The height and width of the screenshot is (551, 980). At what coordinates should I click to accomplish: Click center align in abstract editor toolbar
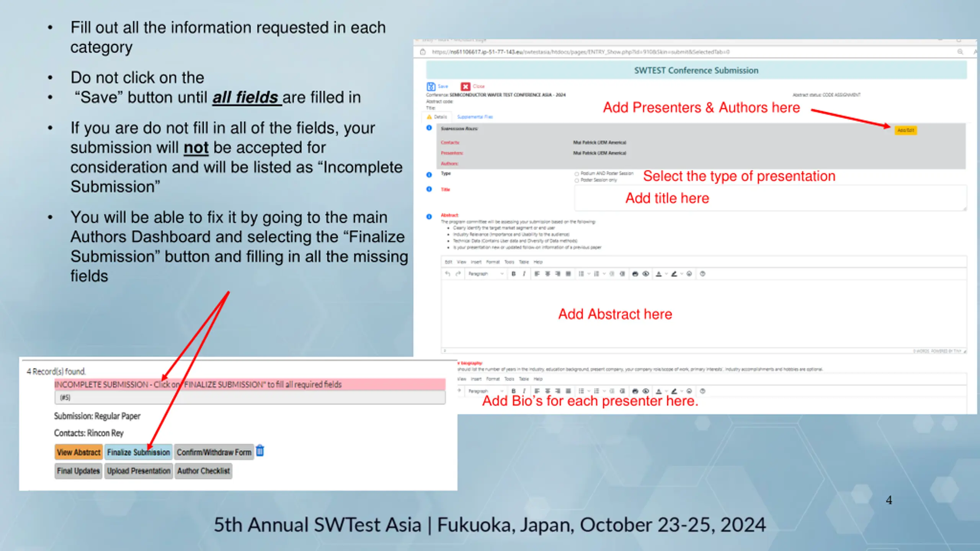click(547, 274)
